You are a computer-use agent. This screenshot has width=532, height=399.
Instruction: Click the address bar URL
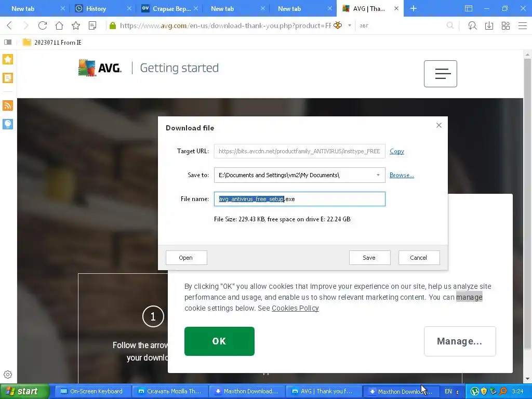[225, 25]
